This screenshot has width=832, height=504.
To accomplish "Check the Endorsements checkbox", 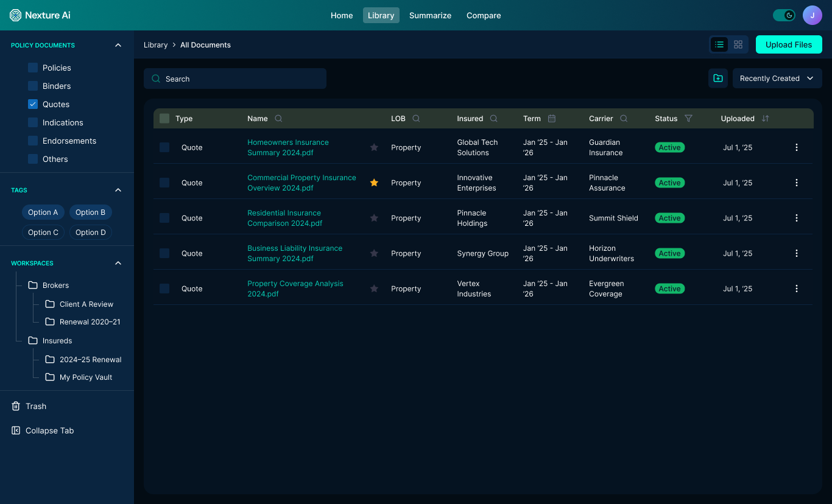I will [33, 141].
